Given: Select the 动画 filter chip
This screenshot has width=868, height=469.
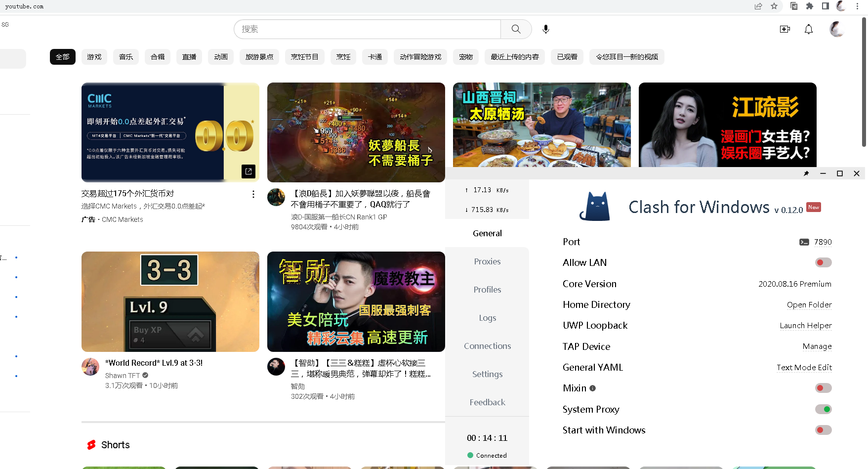Looking at the screenshot, I should click(x=221, y=57).
